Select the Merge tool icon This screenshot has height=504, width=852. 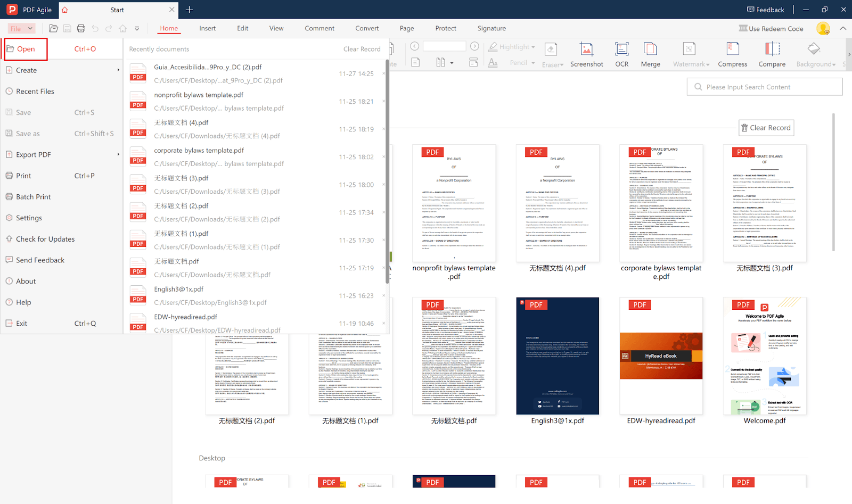650,49
